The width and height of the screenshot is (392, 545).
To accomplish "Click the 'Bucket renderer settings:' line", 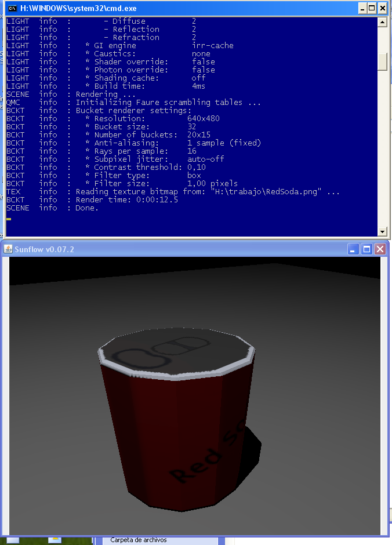I will [x=99, y=111].
